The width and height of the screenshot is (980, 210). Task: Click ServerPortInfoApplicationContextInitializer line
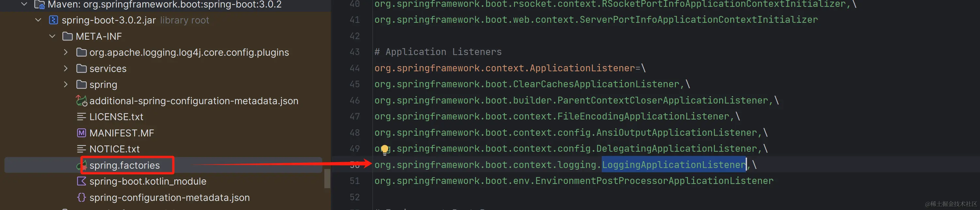coord(596,20)
